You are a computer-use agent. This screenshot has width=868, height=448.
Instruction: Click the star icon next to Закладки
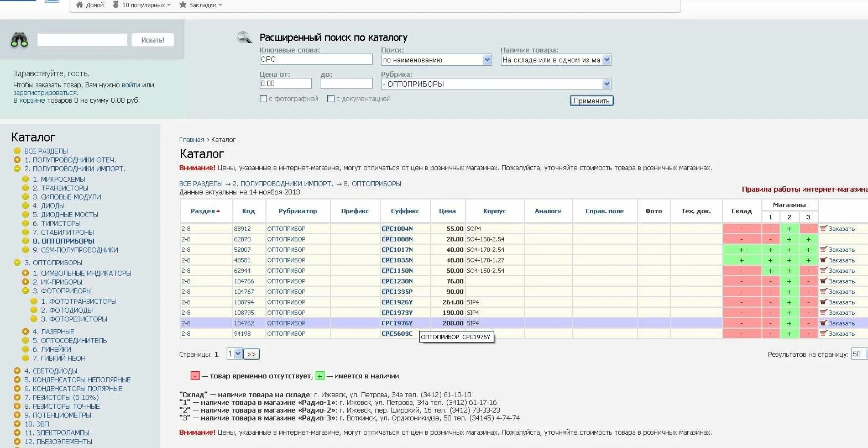(x=182, y=4)
